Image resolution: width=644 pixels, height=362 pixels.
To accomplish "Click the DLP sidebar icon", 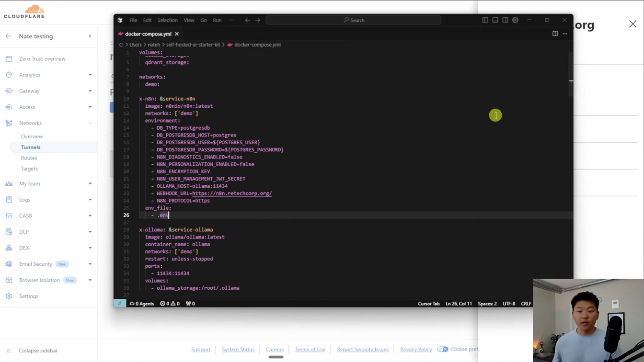I will (x=9, y=232).
